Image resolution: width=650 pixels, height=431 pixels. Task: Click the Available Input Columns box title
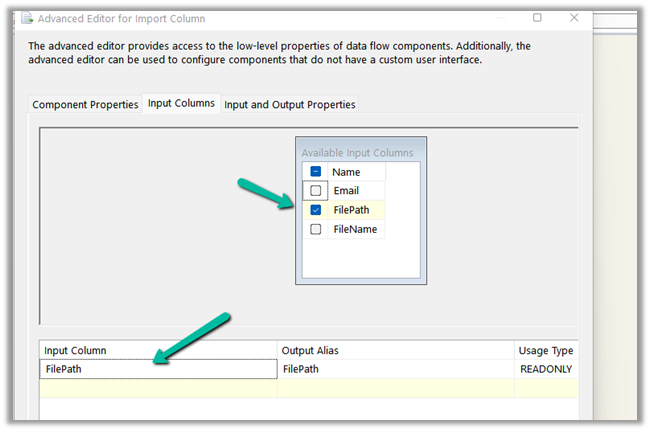tap(357, 153)
